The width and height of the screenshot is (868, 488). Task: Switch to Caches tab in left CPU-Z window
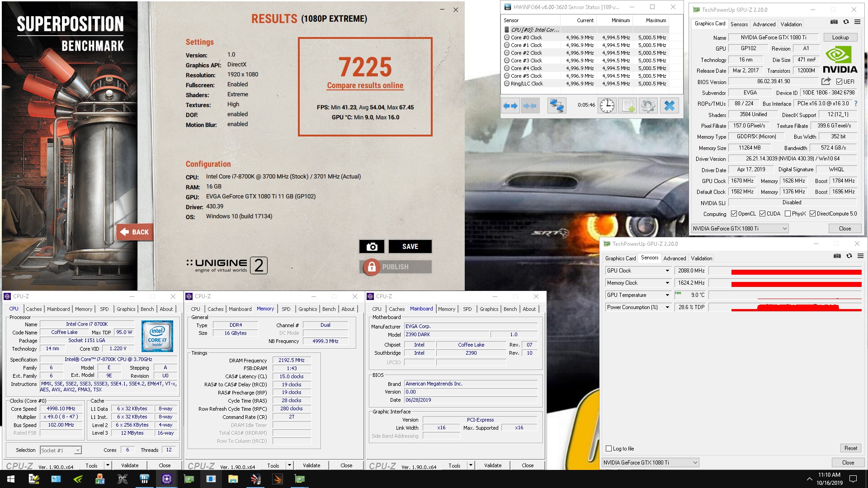pyautogui.click(x=33, y=309)
